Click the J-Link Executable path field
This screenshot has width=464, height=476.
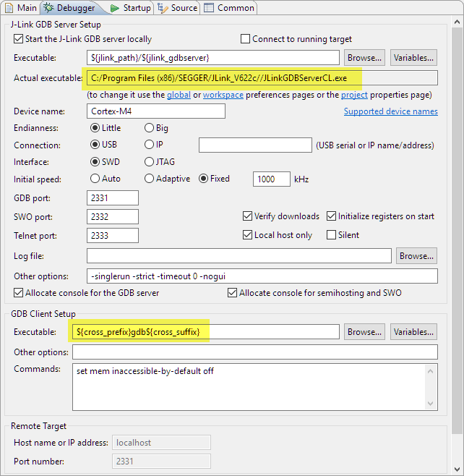(213, 58)
